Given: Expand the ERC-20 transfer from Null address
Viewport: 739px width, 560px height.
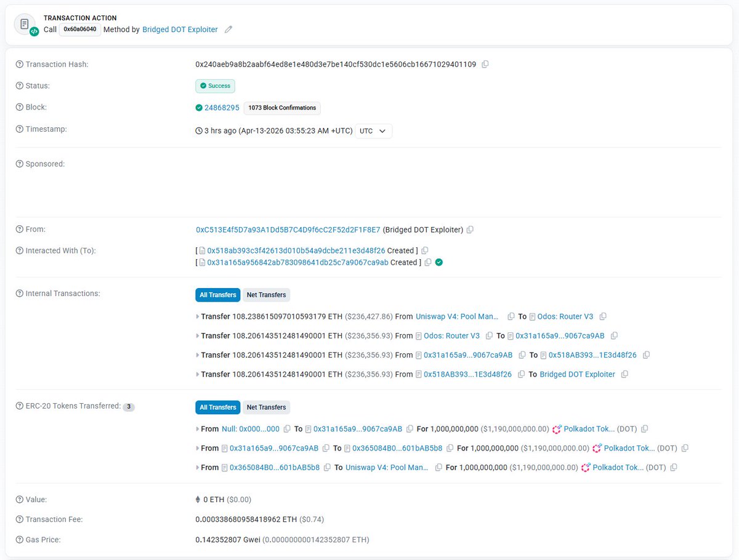Looking at the screenshot, I should (198, 429).
